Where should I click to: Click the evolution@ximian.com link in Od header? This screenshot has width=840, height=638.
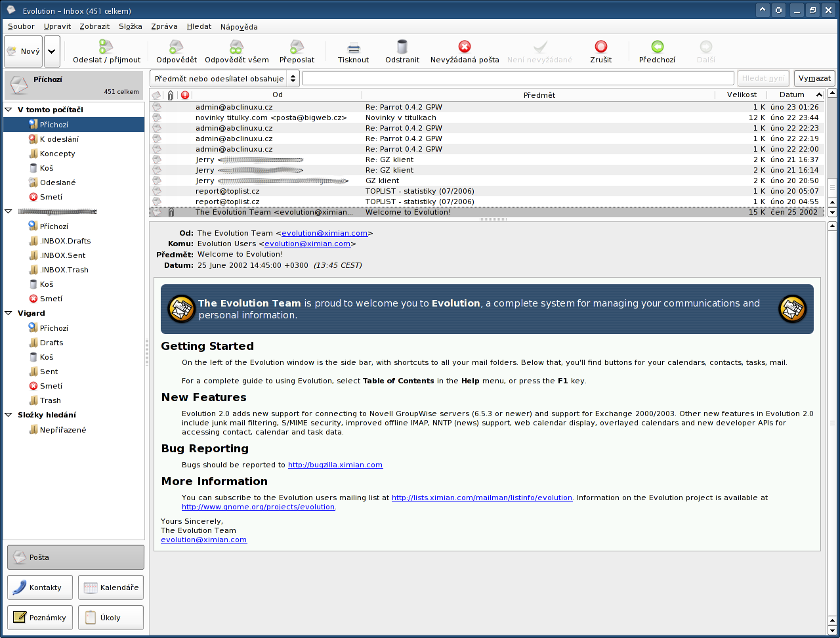(324, 233)
